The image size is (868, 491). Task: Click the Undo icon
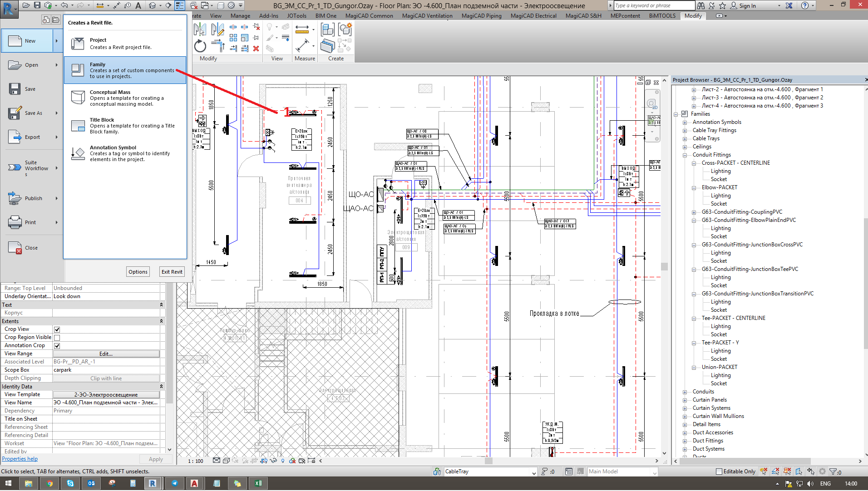click(x=64, y=5)
